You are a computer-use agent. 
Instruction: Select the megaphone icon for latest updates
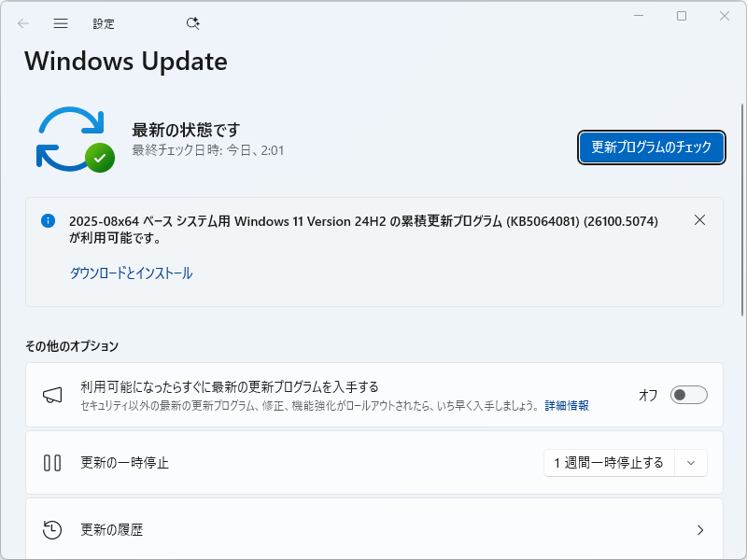[x=53, y=395]
